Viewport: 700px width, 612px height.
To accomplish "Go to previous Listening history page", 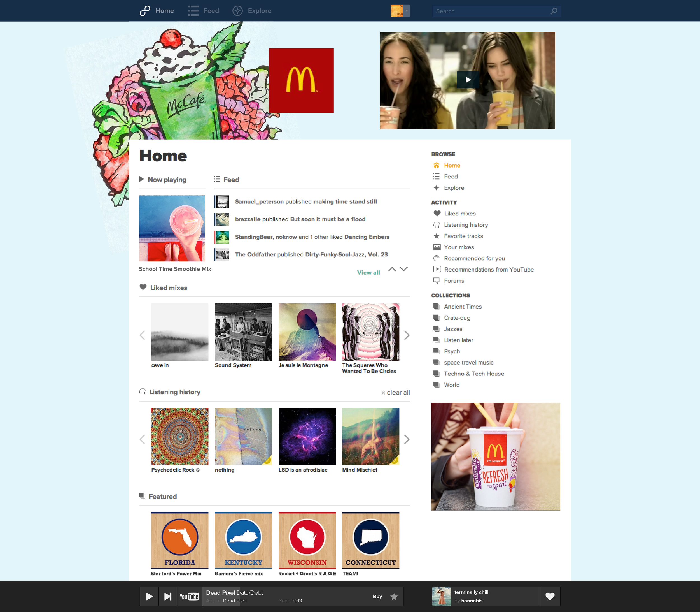I will point(142,439).
